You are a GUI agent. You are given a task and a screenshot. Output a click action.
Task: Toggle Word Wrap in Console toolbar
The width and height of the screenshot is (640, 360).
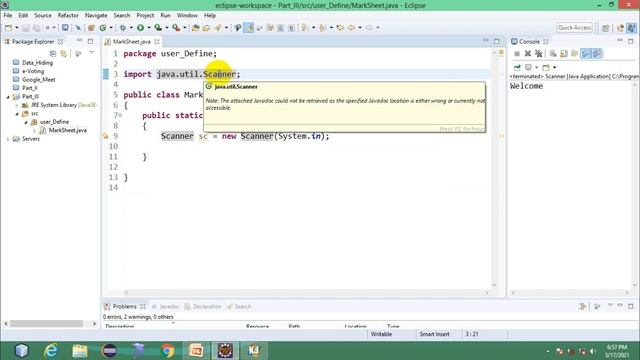tap(575, 53)
